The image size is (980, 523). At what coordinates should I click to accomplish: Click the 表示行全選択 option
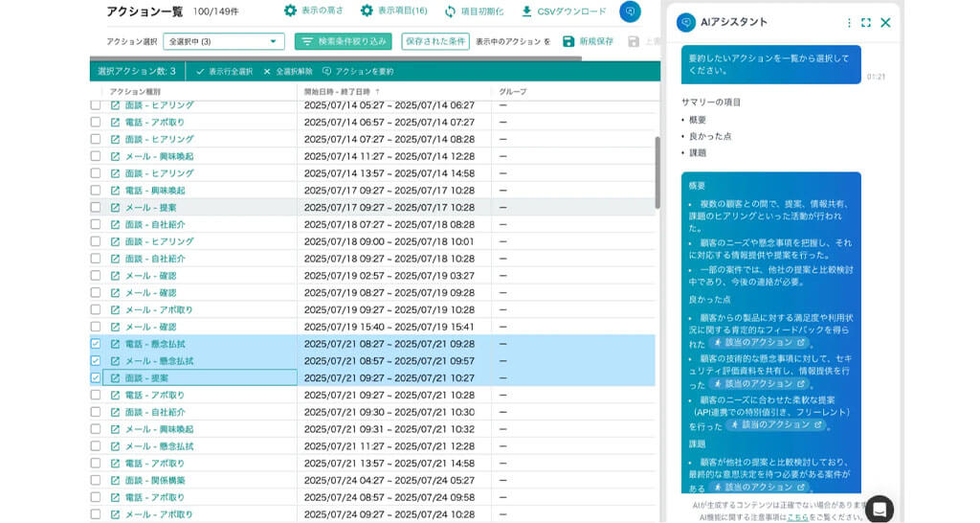pyautogui.click(x=224, y=71)
